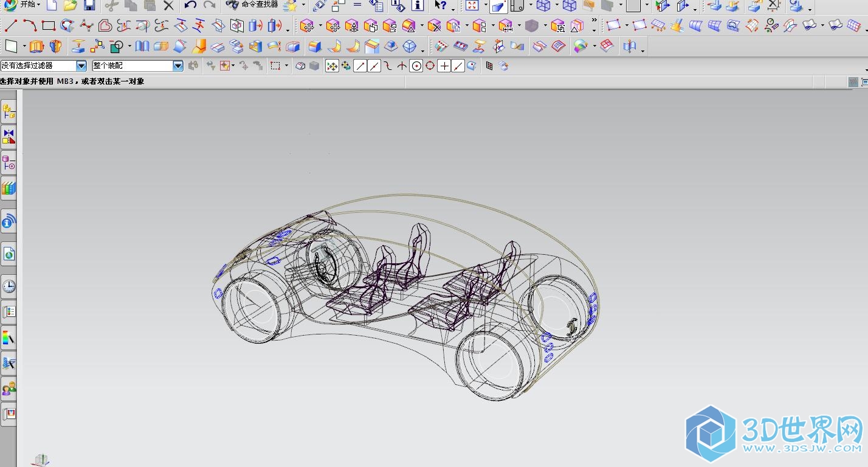This screenshot has width=868, height=467.
Task: Select the studio spline tool
Action: 86,26
